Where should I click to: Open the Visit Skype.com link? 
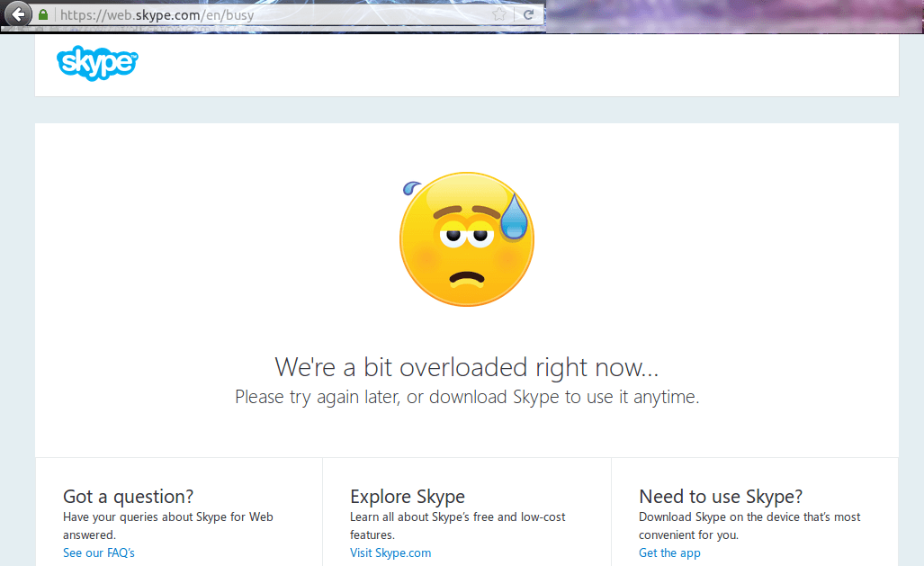click(390, 553)
